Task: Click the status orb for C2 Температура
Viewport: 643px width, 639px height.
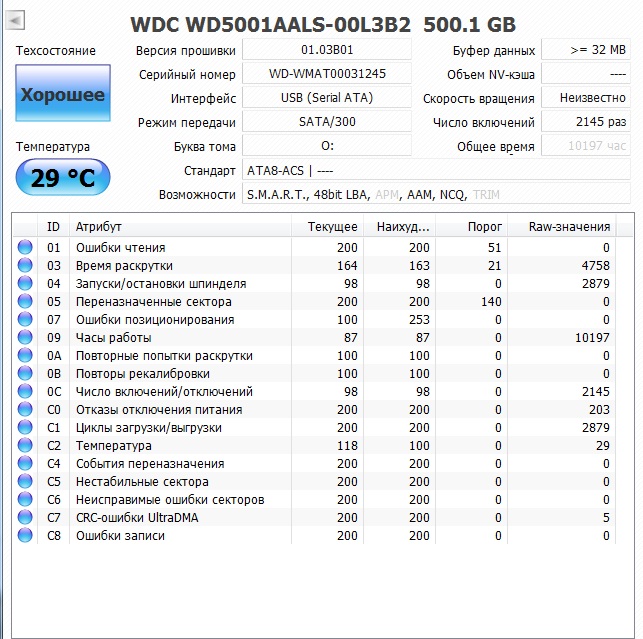Action: [25, 445]
